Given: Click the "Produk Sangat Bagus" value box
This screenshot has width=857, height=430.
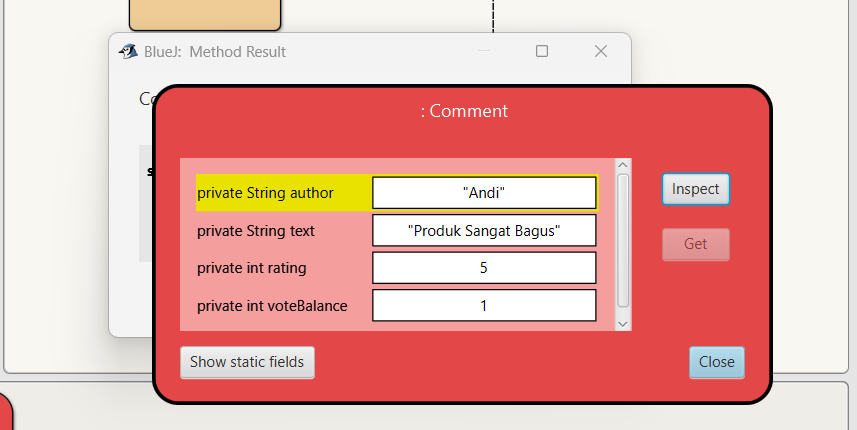Looking at the screenshot, I should (484, 231).
